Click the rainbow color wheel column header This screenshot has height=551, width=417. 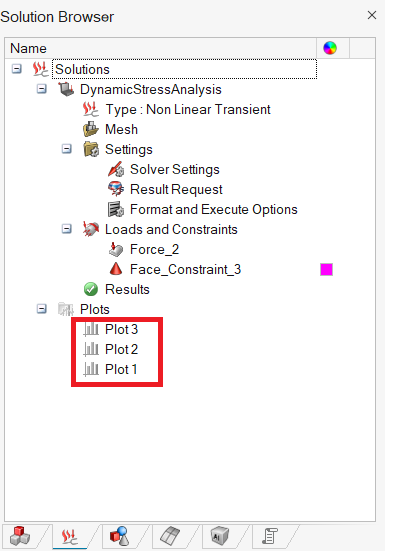pyautogui.click(x=330, y=48)
